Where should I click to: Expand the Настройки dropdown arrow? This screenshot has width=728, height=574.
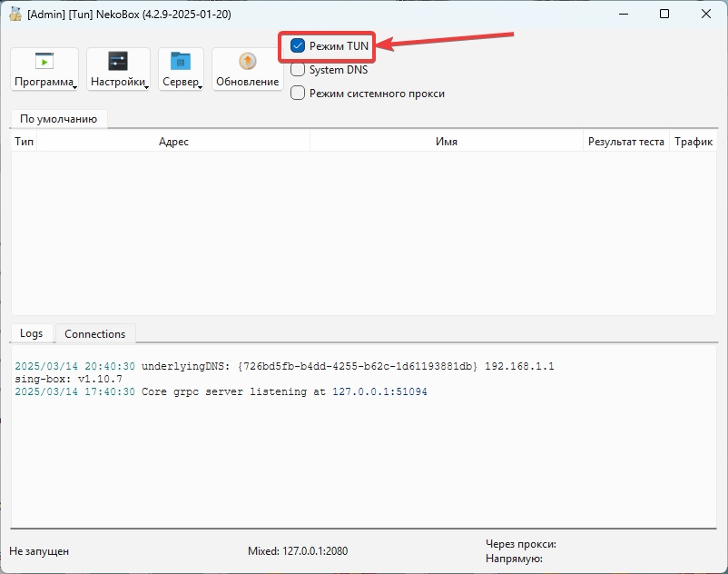(x=146, y=85)
